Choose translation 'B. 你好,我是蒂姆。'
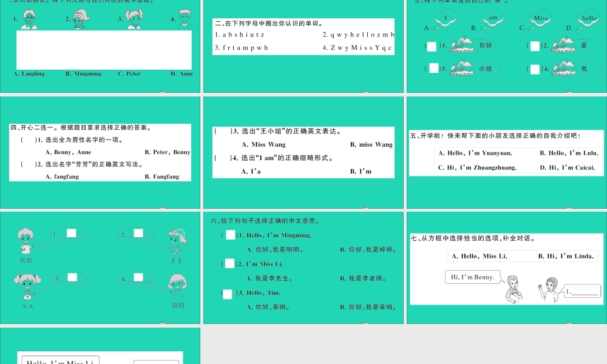Viewport: 607px width, 364px height. click(369, 307)
